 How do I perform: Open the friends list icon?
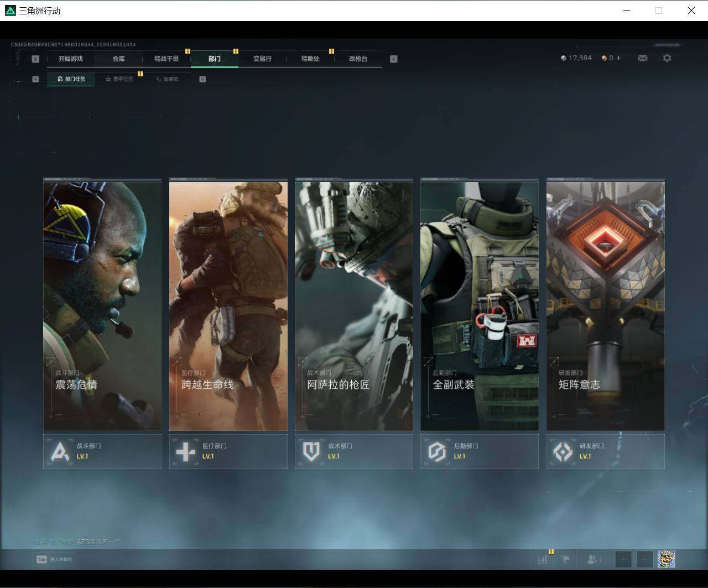(x=594, y=560)
